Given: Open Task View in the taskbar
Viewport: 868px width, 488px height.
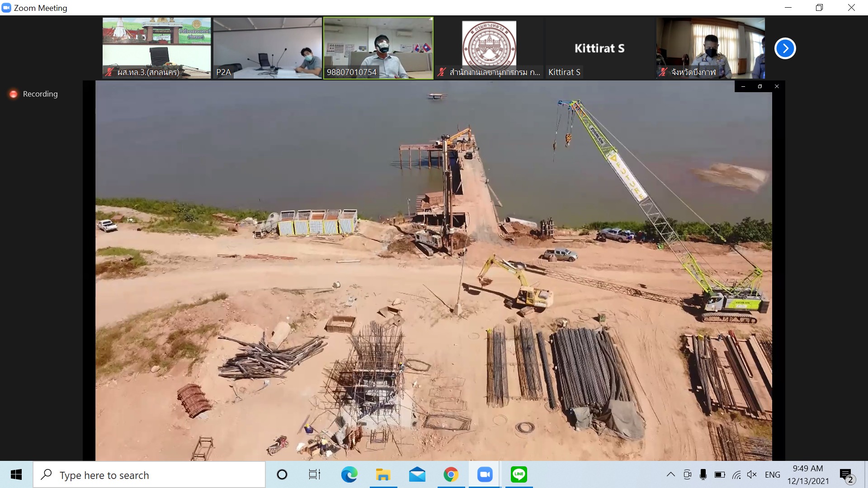Looking at the screenshot, I should point(314,474).
